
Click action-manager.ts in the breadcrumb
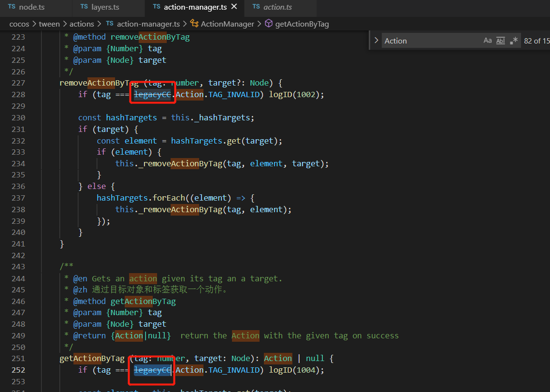(148, 24)
